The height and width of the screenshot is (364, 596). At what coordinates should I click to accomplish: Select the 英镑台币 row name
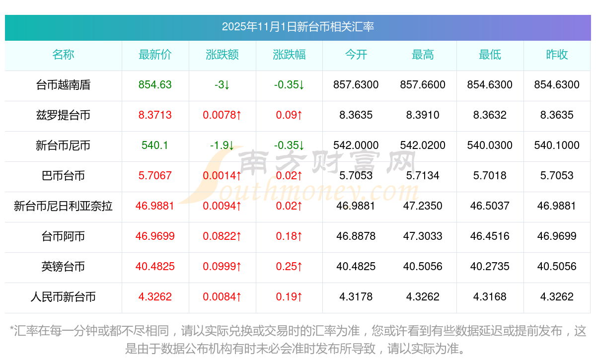coord(63,267)
